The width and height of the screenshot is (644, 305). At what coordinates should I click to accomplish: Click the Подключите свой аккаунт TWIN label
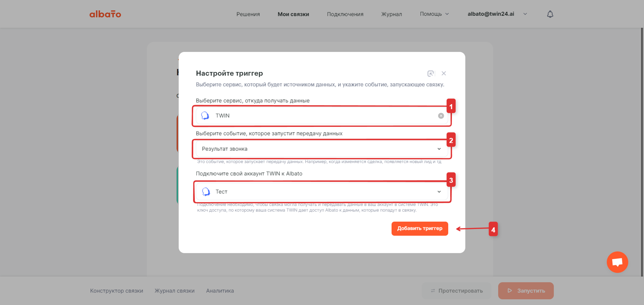pyautogui.click(x=249, y=174)
